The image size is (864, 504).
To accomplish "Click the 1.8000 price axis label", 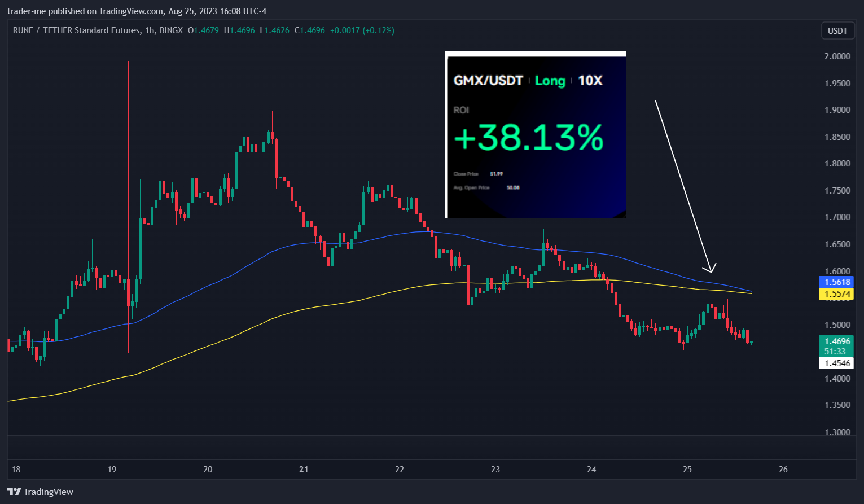I will point(837,163).
